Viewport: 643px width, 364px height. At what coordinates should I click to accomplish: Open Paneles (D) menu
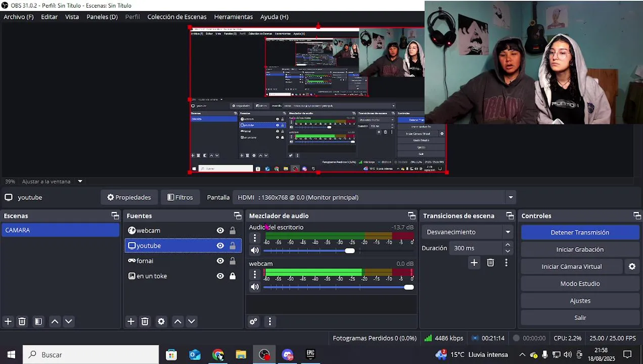[x=102, y=17]
